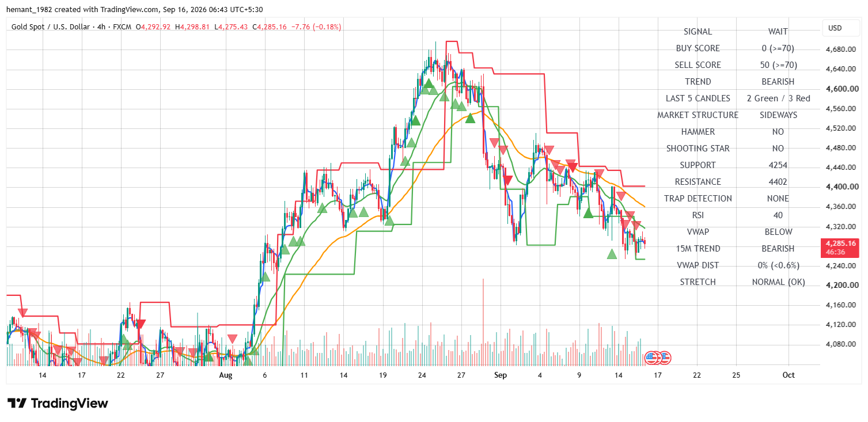Image resolution: width=868 pixels, height=422 pixels.
Task: Click the VWAP distance value 0% (<0.6%)
Action: coord(778,265)
